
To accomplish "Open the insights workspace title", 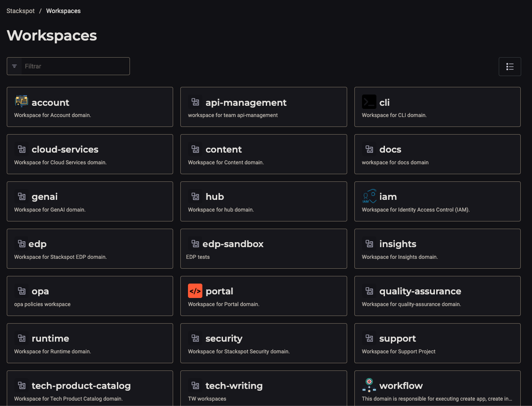I will (398, 244).
